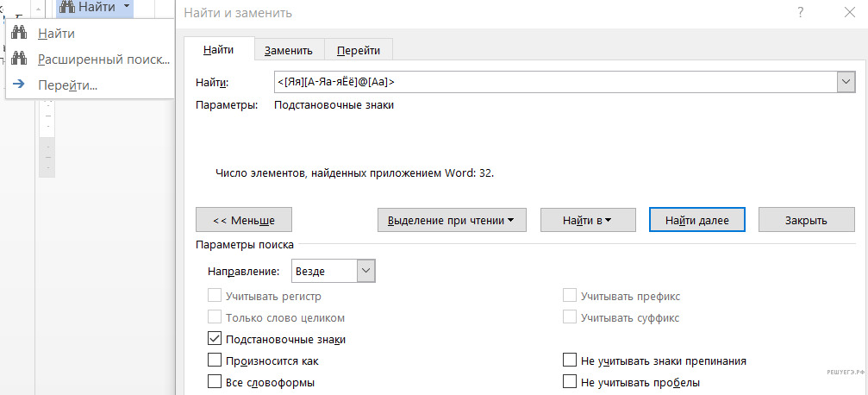Viewport: 868px width, 395px height.
Task: Enable the Произносится как checkbox
Action: (x=215, y=361)
